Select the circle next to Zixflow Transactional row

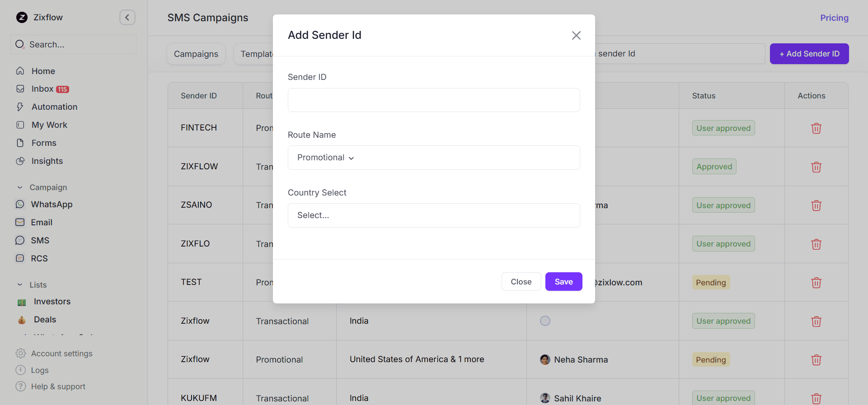(544, 321)
